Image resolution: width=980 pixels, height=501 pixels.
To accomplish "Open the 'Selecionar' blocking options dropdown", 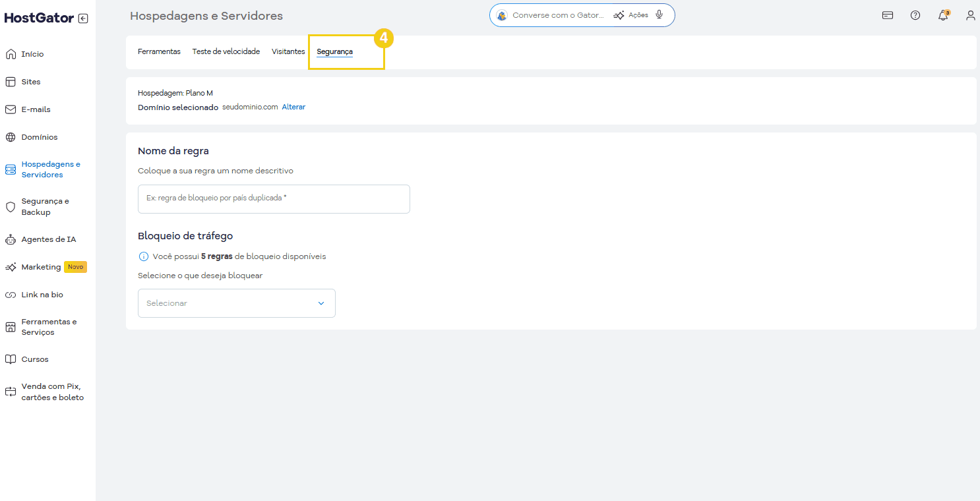I will pos(236,303).
